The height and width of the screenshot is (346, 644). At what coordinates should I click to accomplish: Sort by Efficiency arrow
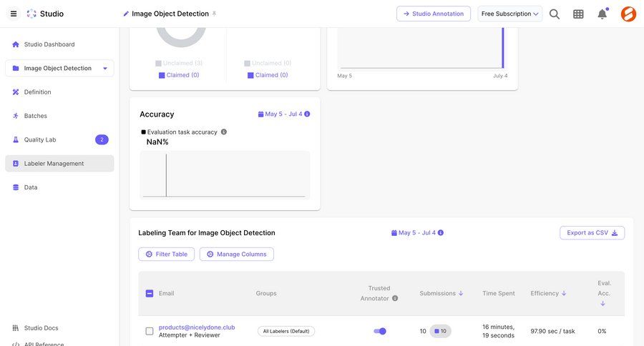pyautogui.click(x=564, y=293)
